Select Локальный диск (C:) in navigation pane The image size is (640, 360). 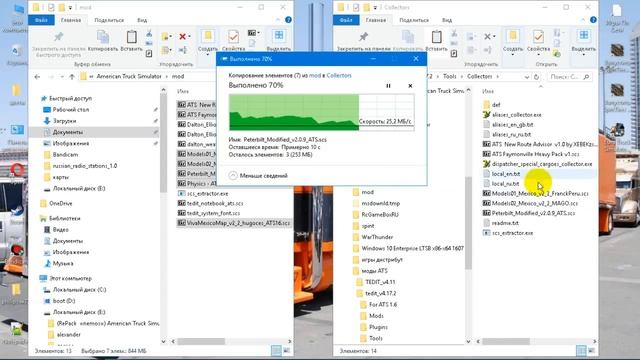point(79,290)
